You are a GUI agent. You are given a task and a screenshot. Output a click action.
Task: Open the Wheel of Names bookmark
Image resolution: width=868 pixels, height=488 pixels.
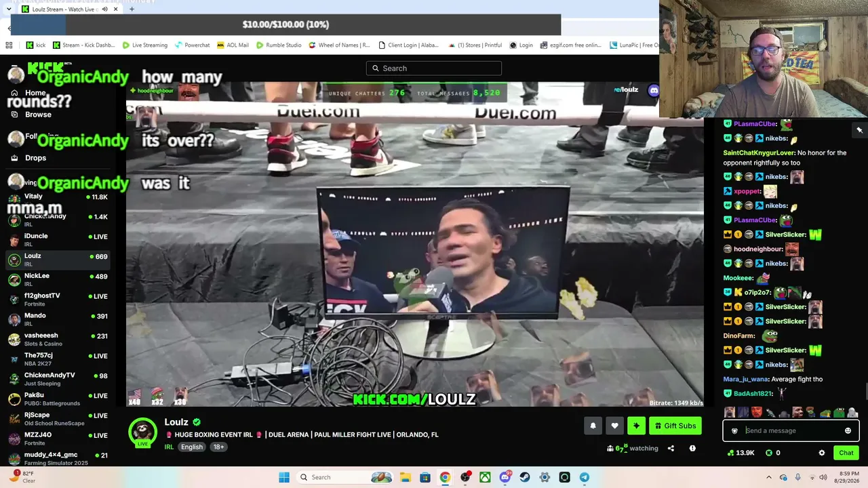tap(339, 45)
